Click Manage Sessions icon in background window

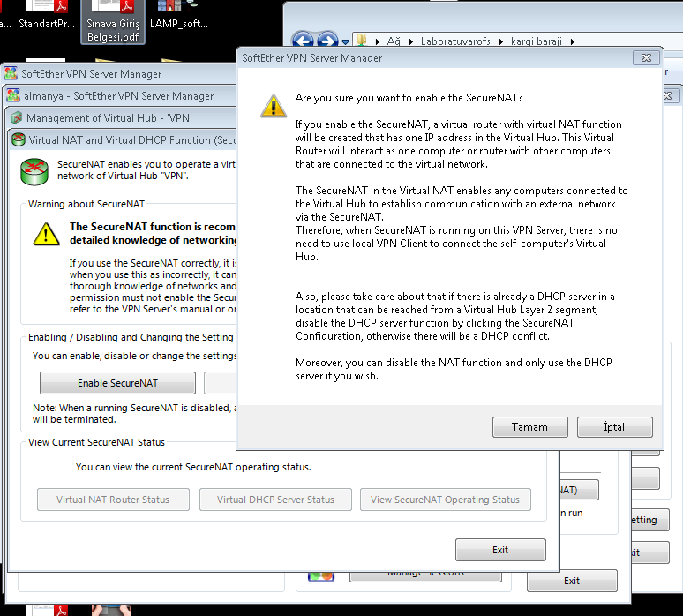(x=321, y=577)
